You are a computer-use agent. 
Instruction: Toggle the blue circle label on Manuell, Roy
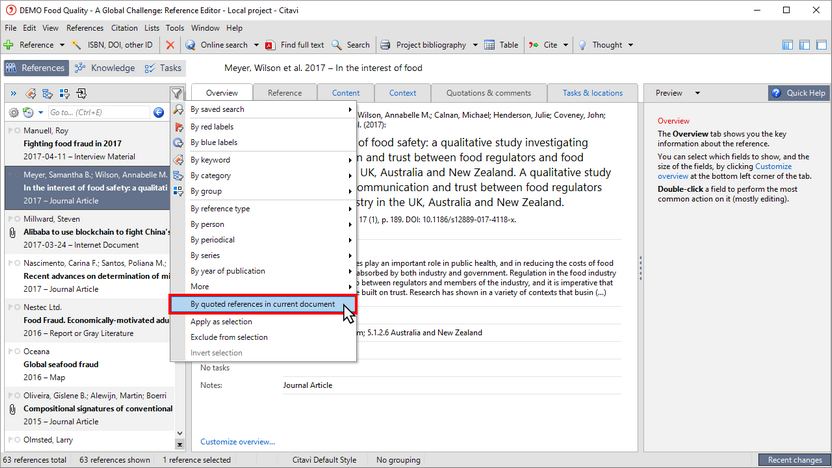pos(18,131)
